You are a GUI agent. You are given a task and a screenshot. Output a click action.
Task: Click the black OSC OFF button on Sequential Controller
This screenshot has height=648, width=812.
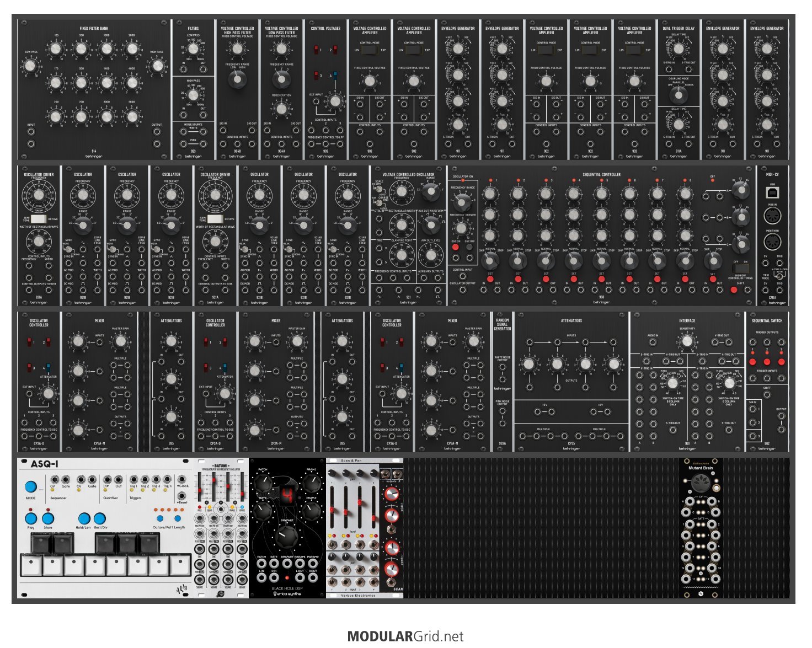click(469, 248)
